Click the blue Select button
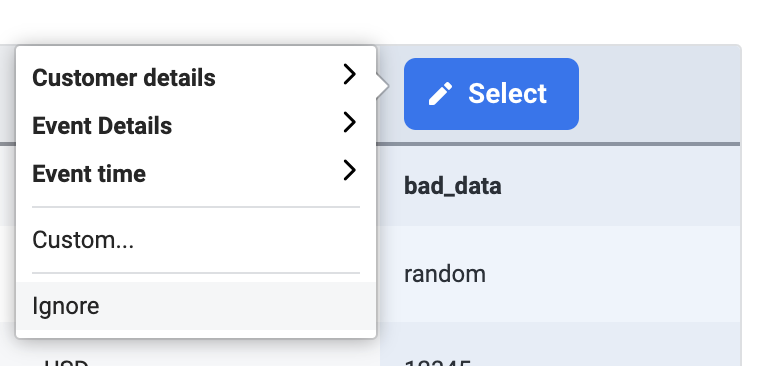This screenshot has width=762, height=366. click(491, 94)
